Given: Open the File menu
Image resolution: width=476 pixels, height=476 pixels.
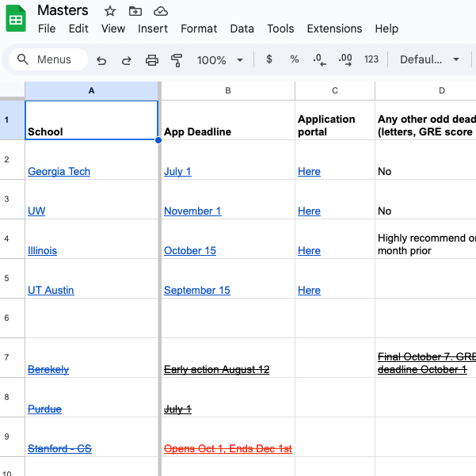Looking at the screenshot, I should pyautogui.click(x=47, y=29).
